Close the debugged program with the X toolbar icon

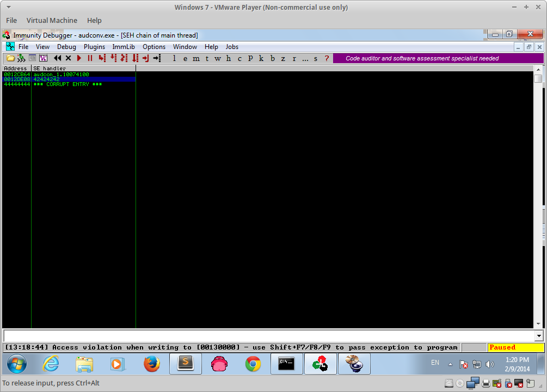coord(69,58)
